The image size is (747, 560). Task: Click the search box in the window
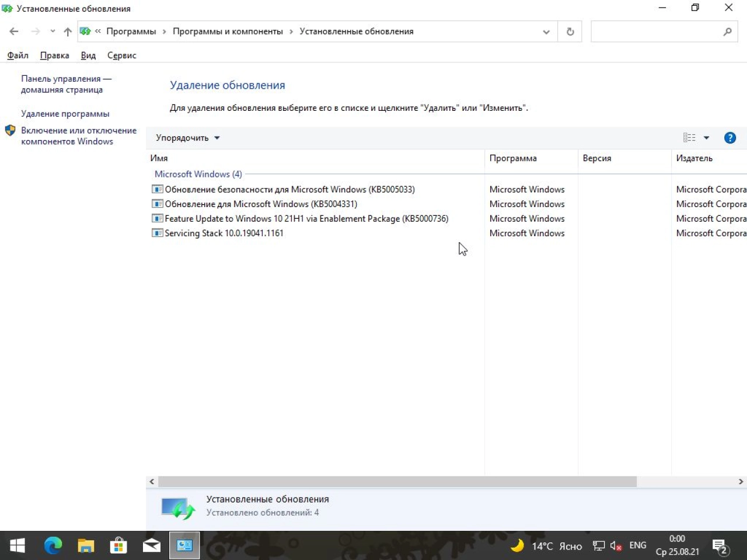tap(664, 32)
